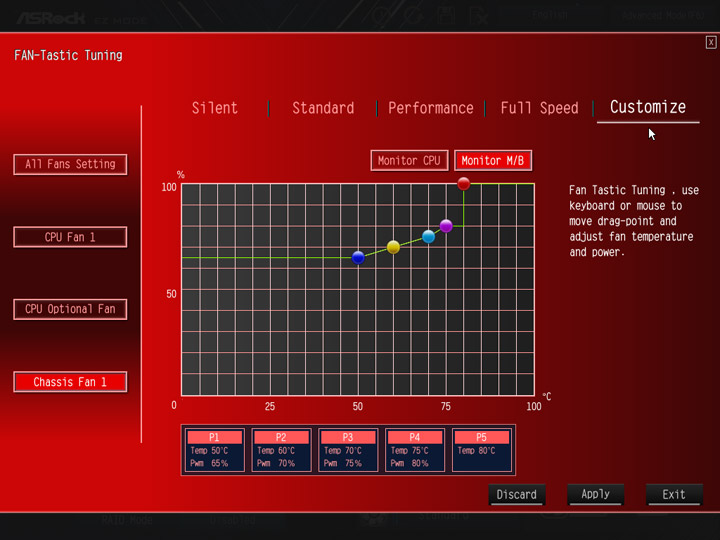Select the cyan P3 drag-point
Image resolution: width=720 pixels, height=540 pixels.
[428, 236]
